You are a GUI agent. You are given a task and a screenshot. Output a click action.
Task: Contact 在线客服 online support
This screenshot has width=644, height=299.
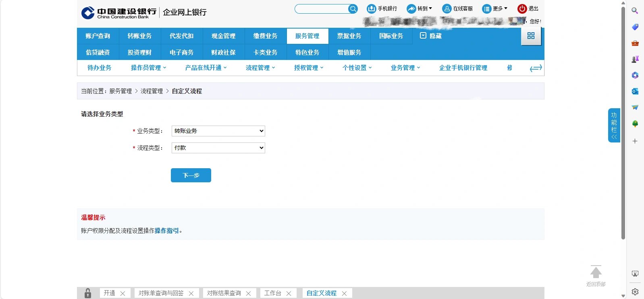457,8
